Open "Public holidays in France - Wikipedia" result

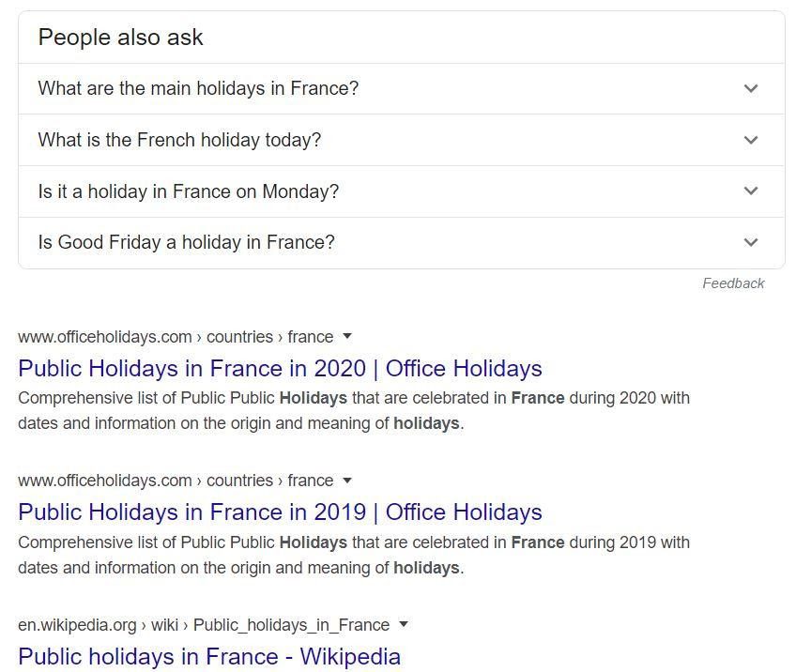[209, 656]
